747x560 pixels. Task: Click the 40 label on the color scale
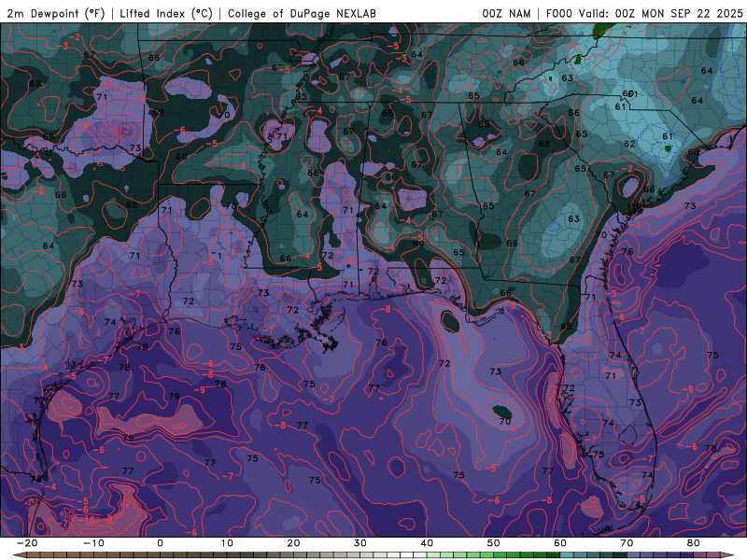(427, 543)
